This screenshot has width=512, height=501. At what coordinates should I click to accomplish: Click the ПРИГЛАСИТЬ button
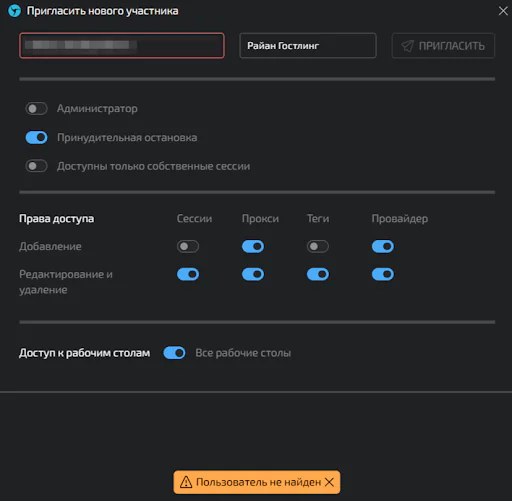(443, 45)
